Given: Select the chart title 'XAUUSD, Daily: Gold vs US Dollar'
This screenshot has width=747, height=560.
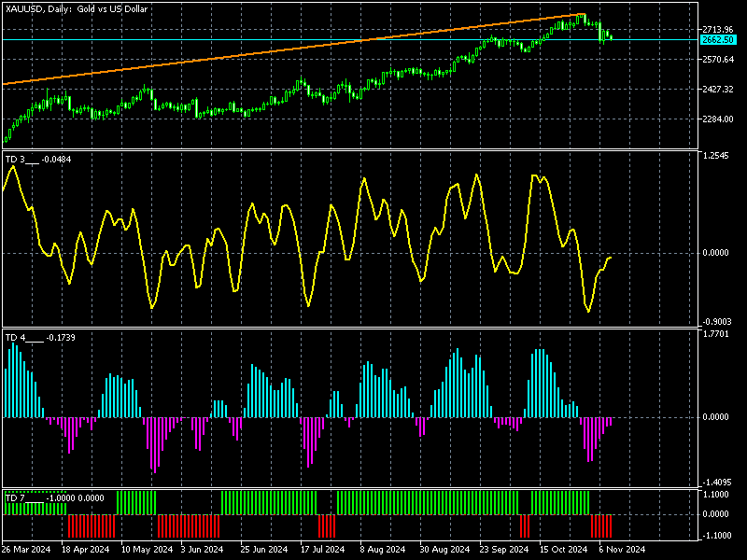Looking at the screenshot, I should point(77,8).
